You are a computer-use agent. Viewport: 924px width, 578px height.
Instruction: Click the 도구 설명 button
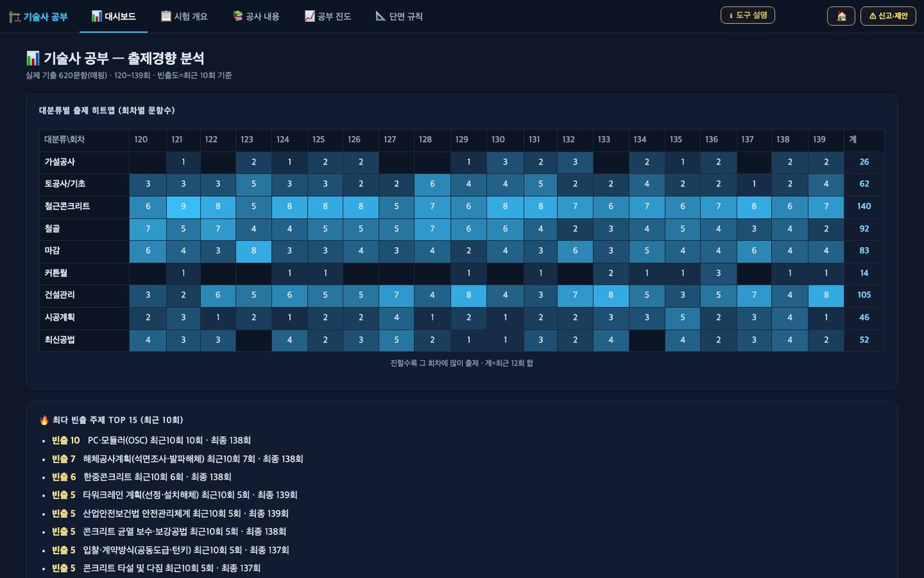(x=748, y=15)
